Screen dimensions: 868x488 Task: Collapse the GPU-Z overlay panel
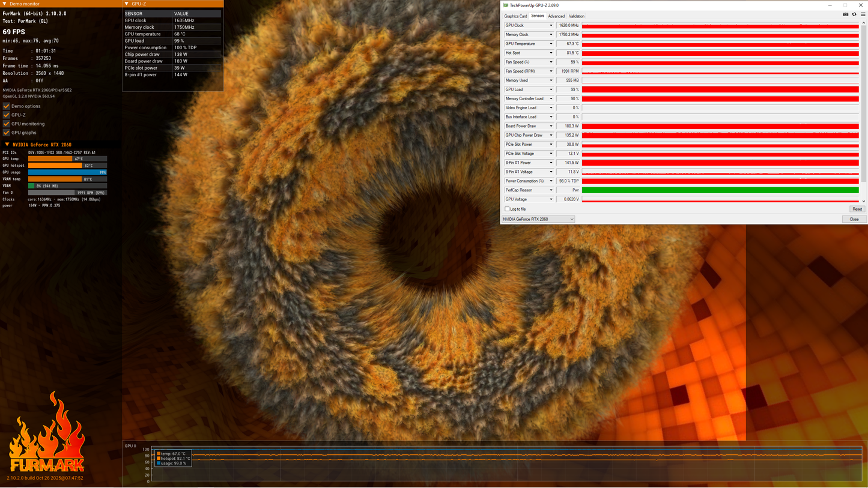point(127,4)
